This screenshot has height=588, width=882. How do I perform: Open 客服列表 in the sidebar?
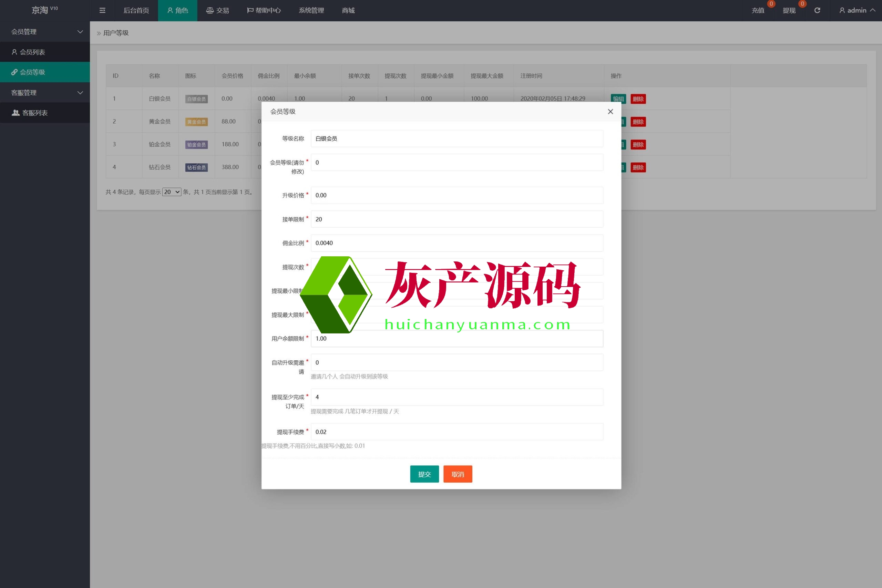coord(34,113)
